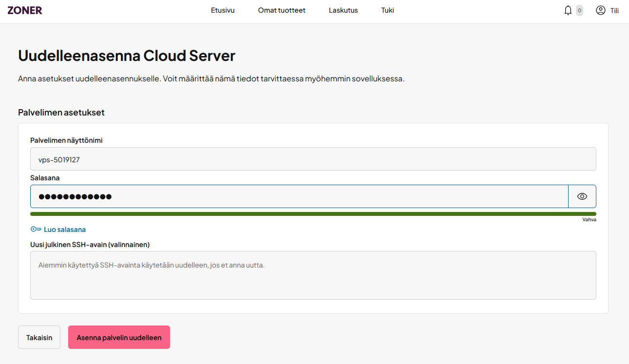Click the description text starting Anna asetukset
This screenshot has width=629, height=364.
pos(211,78)
